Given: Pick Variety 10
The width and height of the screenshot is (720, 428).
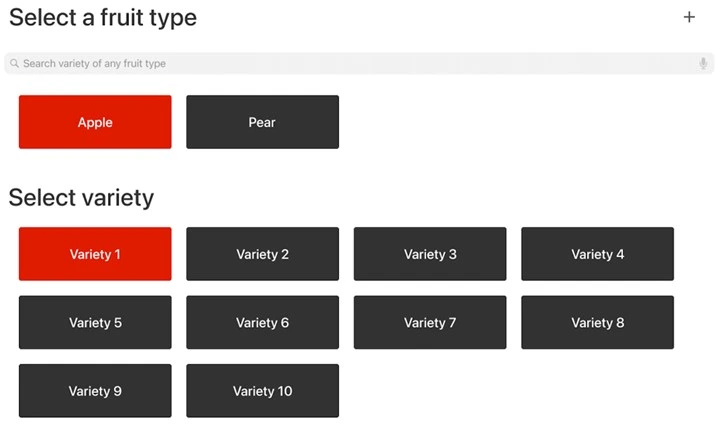Looking at the screenshot, I should tap(262, 391).
